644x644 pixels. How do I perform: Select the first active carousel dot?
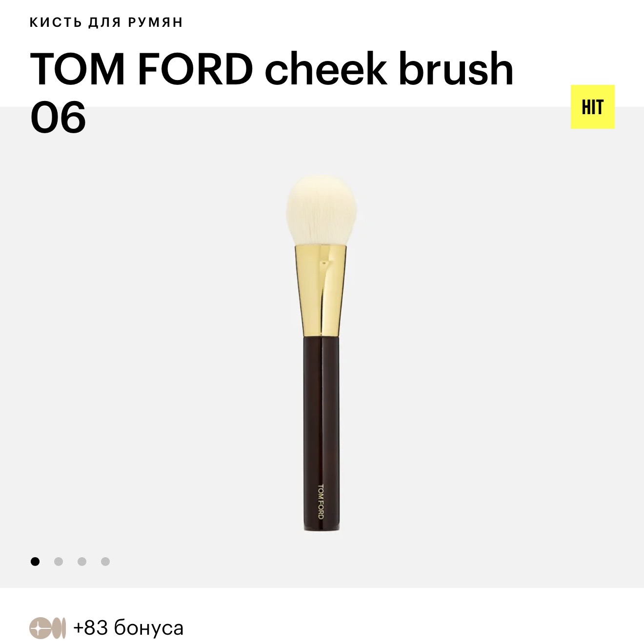tap(35, 562)
